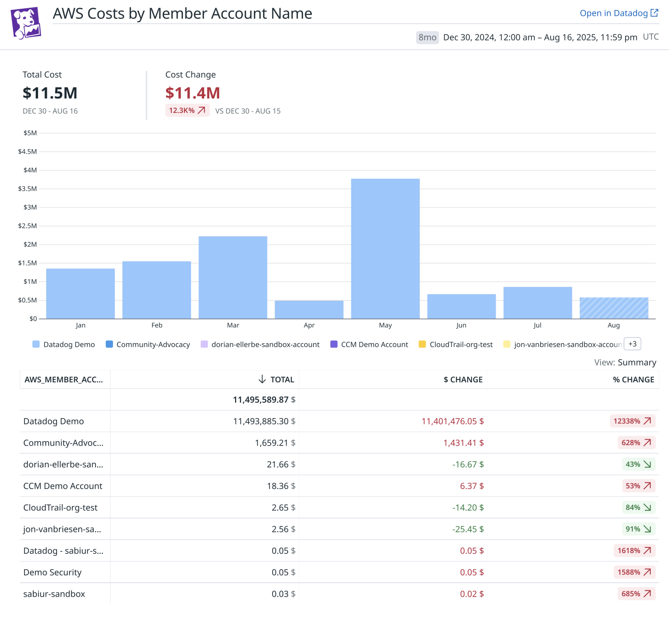Screen dimensions: 669x644
Task: Select the June bar in chart
Action: (x=461, y=306)
